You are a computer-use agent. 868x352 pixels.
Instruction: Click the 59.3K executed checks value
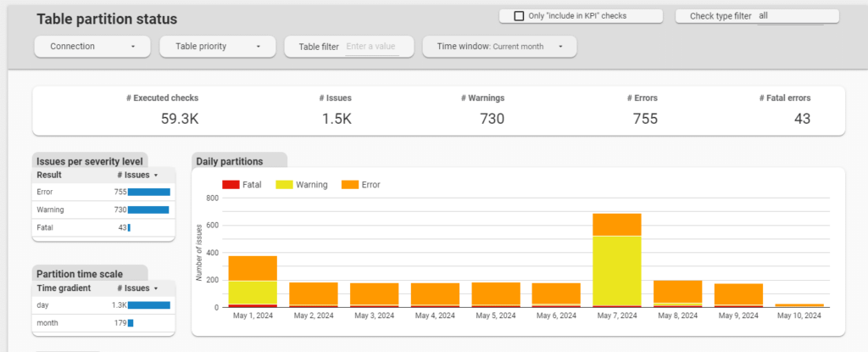pos(180,119)
